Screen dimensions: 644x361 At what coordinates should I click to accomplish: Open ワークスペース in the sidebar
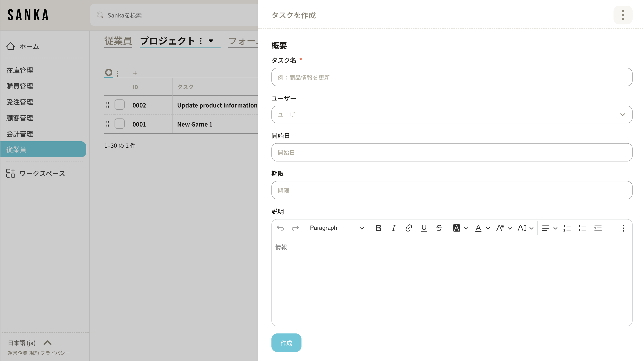[42, 173]
